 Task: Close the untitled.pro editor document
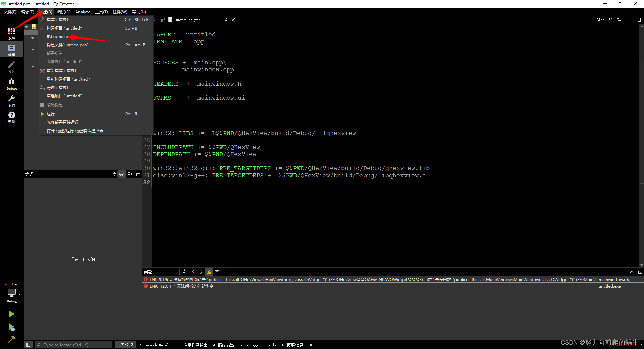(x=233, y=20)
